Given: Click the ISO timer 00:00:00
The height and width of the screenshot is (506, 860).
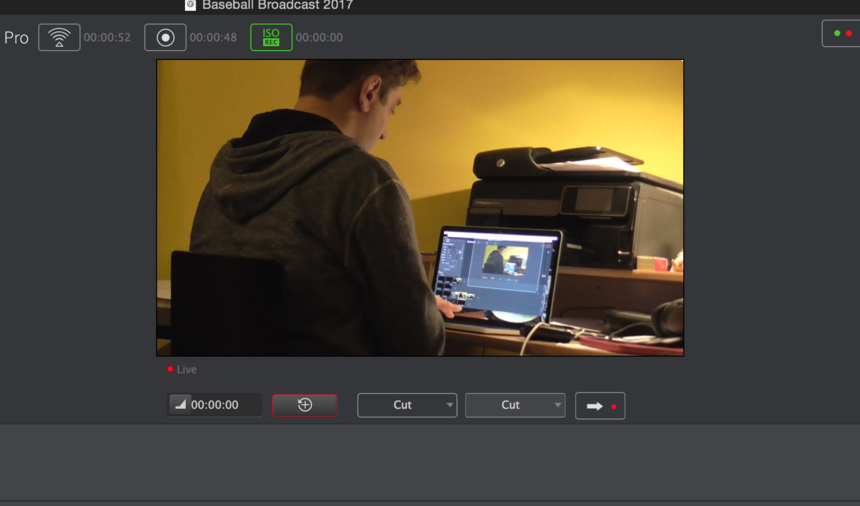Looking at the screenshot, I should [x=319, y=37].
